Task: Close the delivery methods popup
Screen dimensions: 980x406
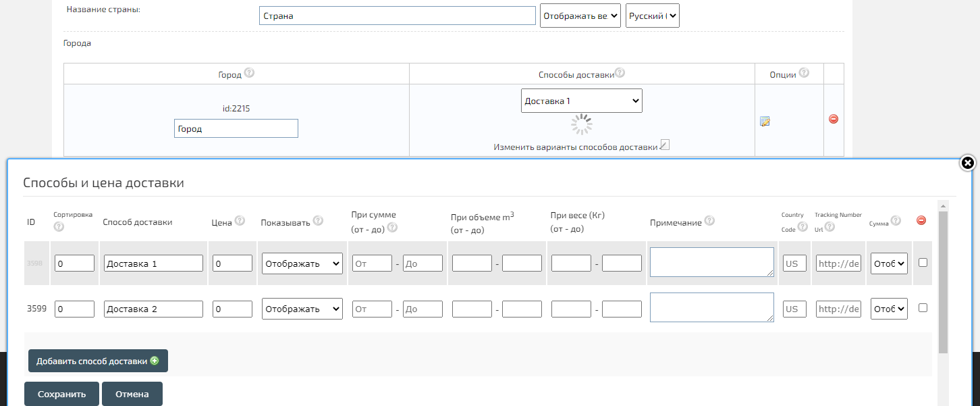Action: coord(967,163)
